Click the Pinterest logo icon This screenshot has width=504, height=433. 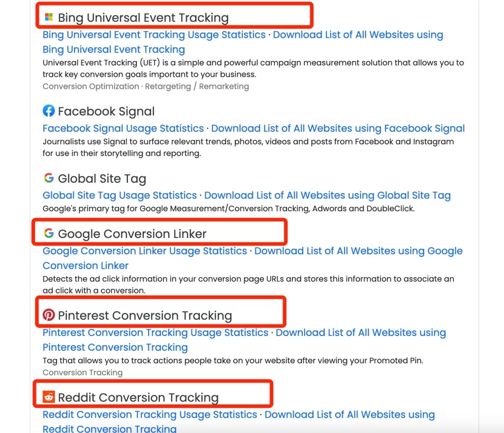click(49, 315)
